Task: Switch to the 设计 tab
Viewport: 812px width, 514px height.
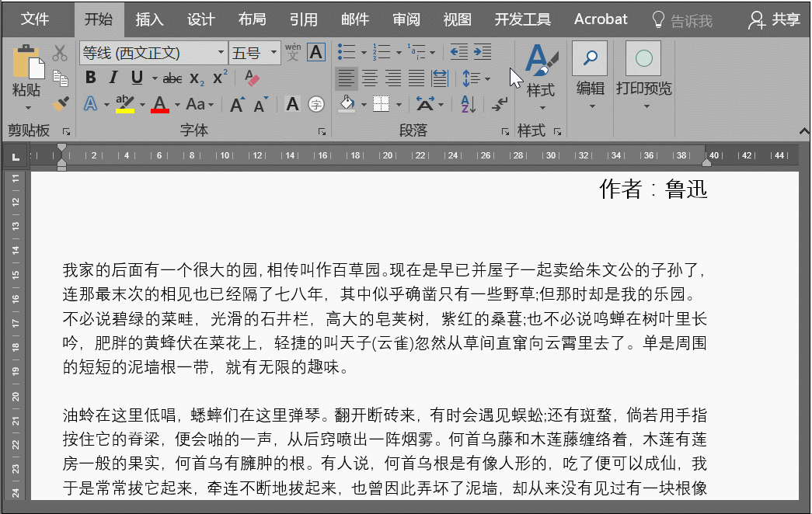Action: coord(200,19)
